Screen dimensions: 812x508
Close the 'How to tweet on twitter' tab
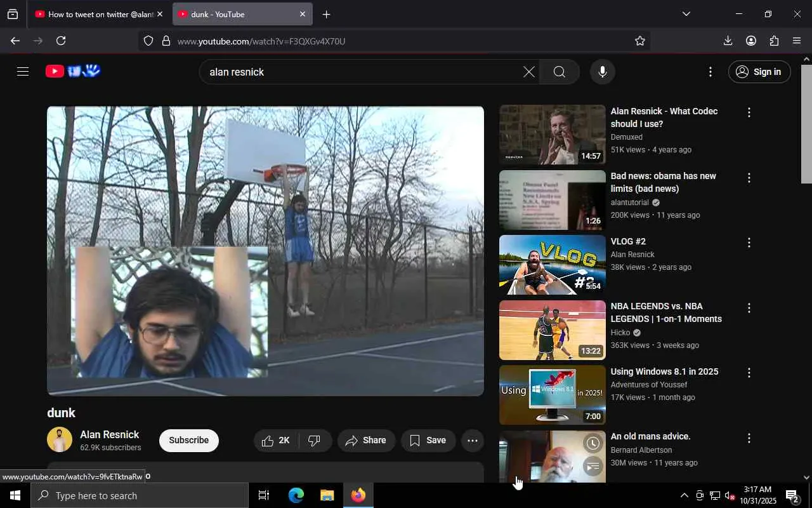[x=160, y=14]
